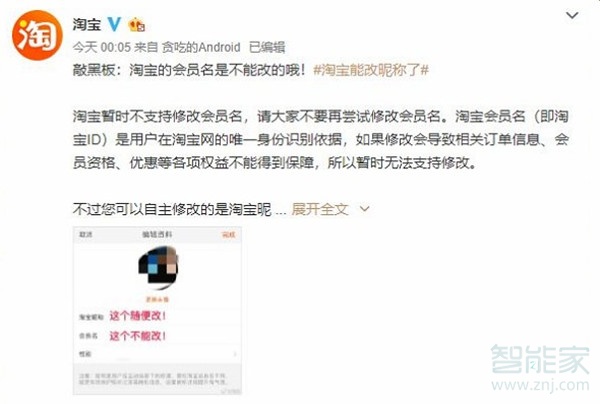
Task: Open the post options chevron at top right
Action: [x=572, y=15]
